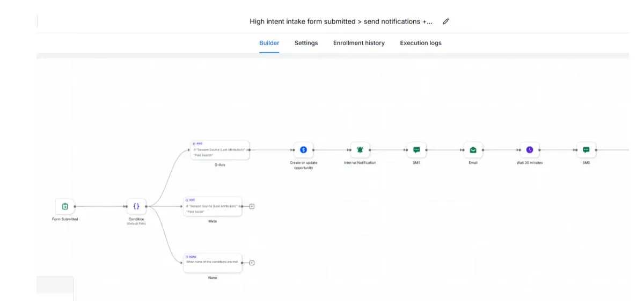View the Execution logs tab
The height and width of the screenshot is (304, 644).
(421, 43)
